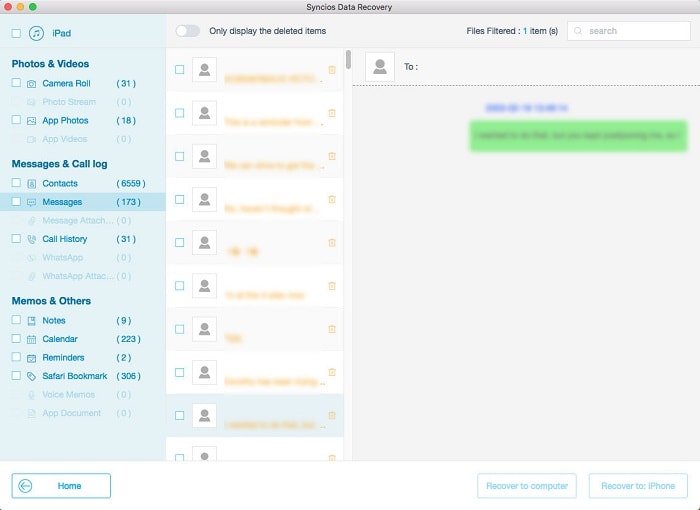Click the recipient avatar beside To:
Viewport: 700px width, 510px height.
(x=380, y=67)
